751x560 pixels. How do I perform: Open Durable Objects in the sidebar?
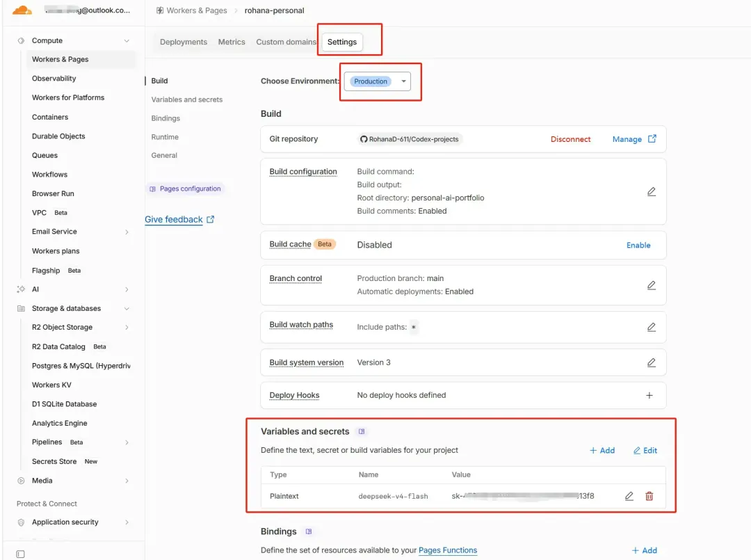pos(58,136)
